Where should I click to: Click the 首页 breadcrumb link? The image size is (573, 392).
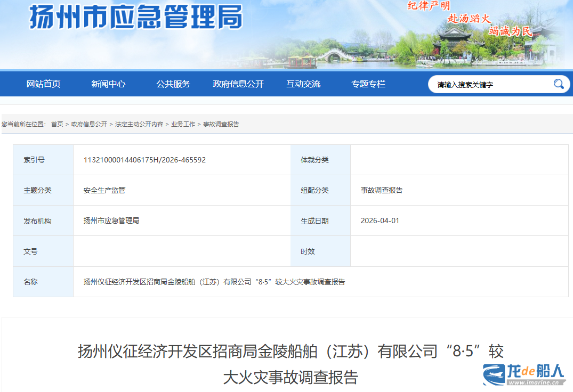click(57, 124)
